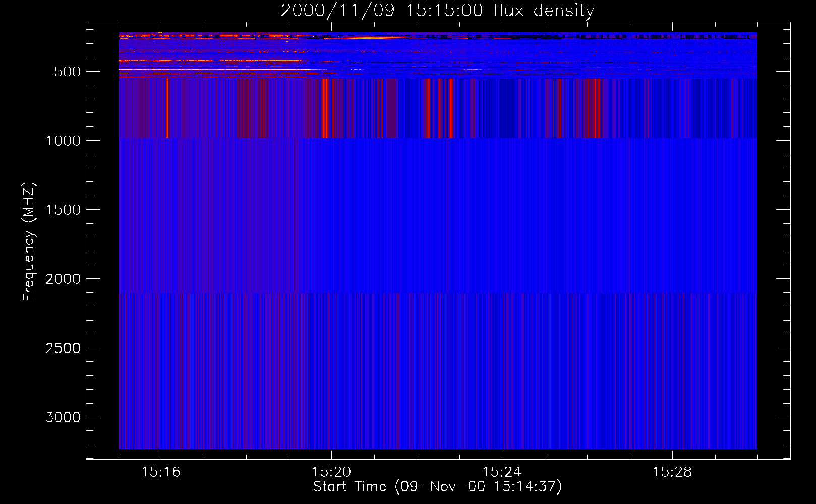This screenshot has height=504, width=816.
Task: Click the 15:24 time tick label
Action: [x=502, y=472]
